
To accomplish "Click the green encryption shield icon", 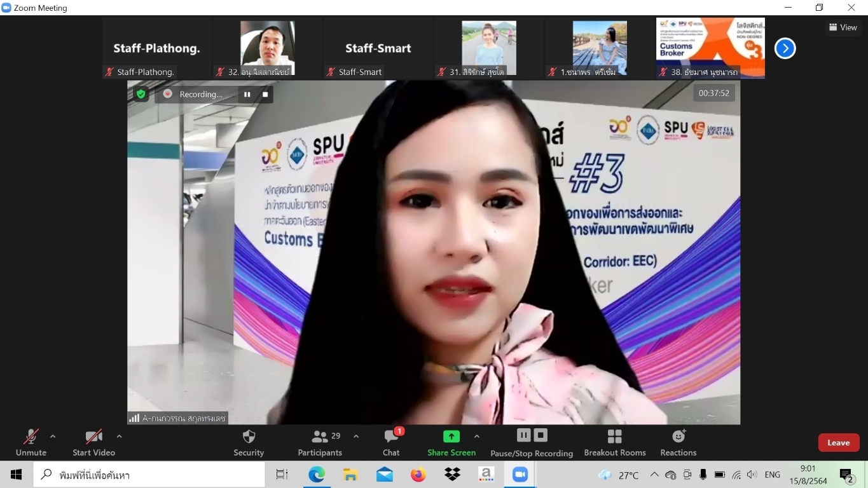I will click(x=141, y=94).
